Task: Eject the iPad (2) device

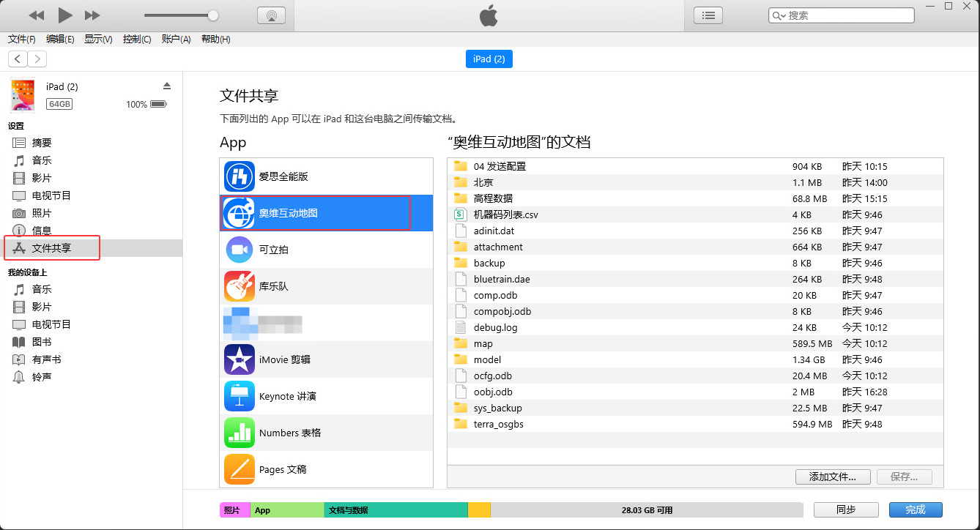Action: [x=167, y=86]
